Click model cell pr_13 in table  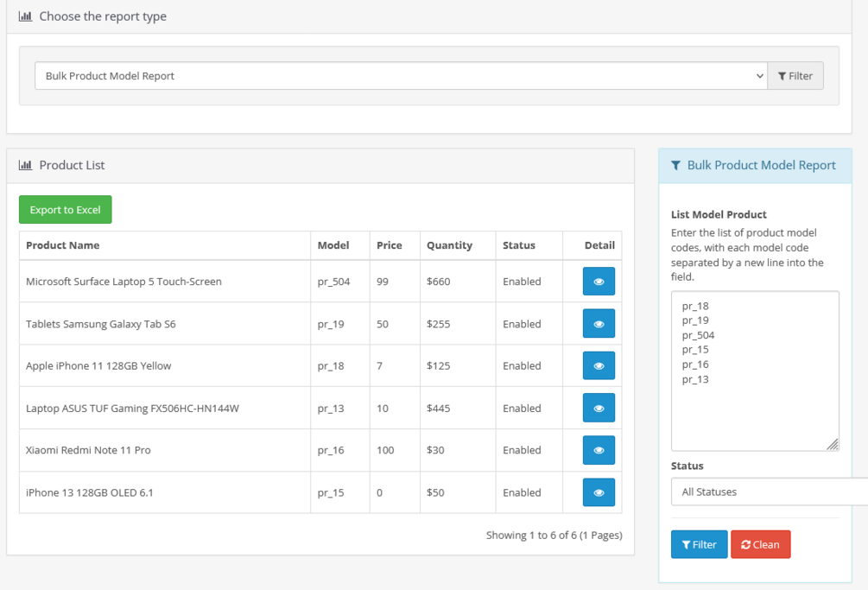pyautogui.click(x=331, y=409)
